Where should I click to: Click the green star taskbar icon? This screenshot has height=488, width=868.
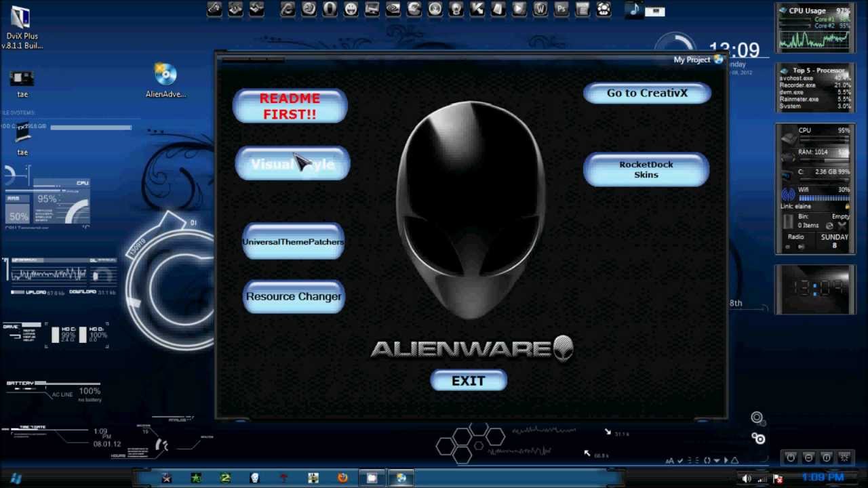(x=196, y=478)
